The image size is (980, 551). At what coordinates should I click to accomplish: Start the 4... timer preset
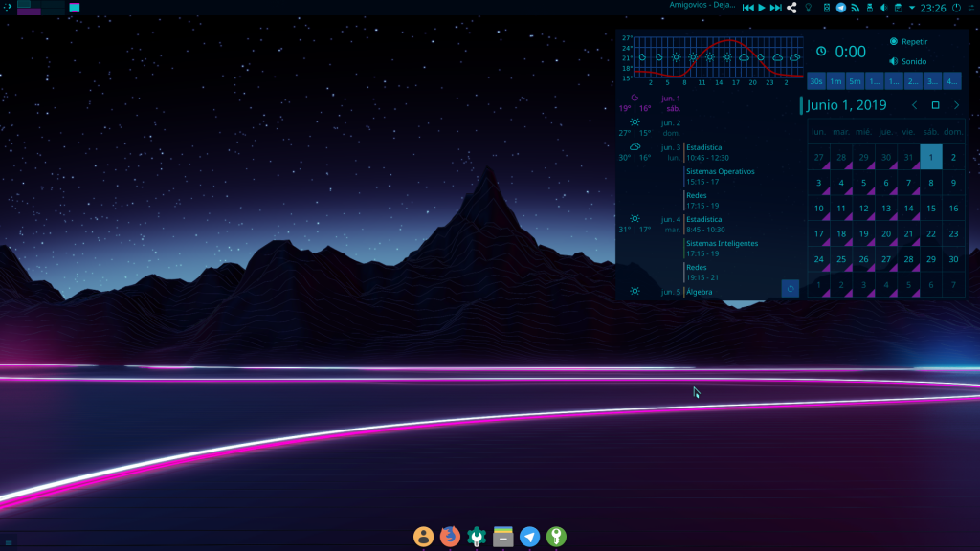click(x=952, y=81)
